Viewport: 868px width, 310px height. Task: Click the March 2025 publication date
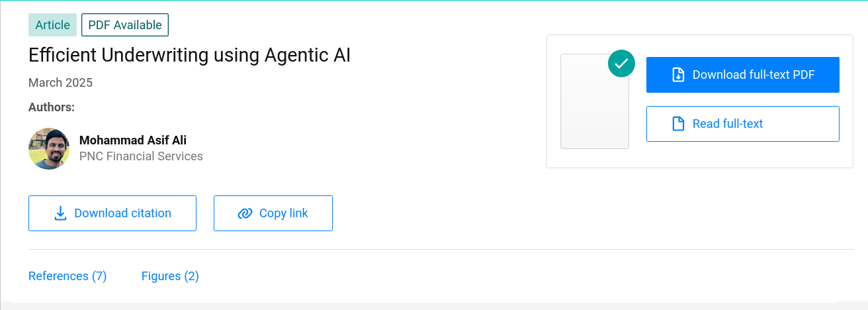60,83
